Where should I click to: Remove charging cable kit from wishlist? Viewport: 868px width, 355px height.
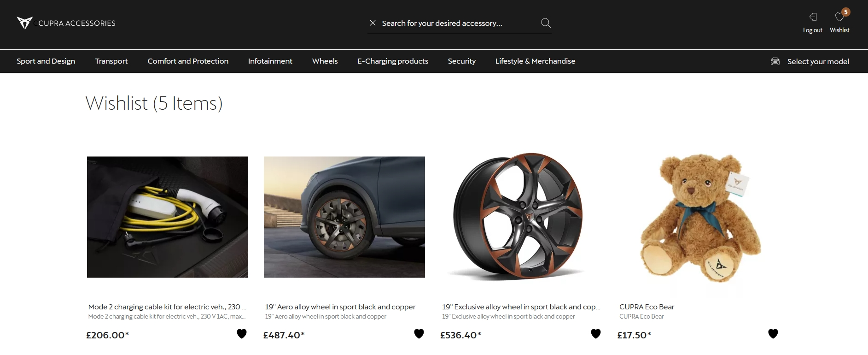coord(242,334)
